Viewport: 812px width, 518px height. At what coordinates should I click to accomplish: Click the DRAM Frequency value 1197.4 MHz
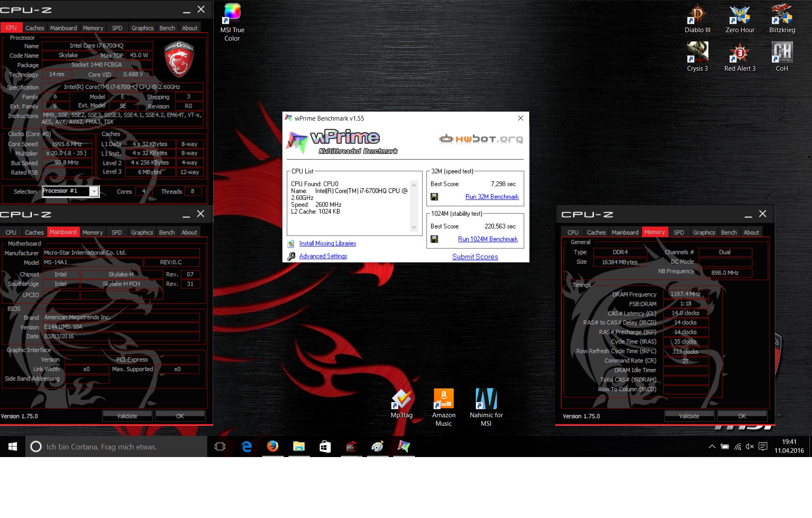pyautogui.click(x=685, y=294)
